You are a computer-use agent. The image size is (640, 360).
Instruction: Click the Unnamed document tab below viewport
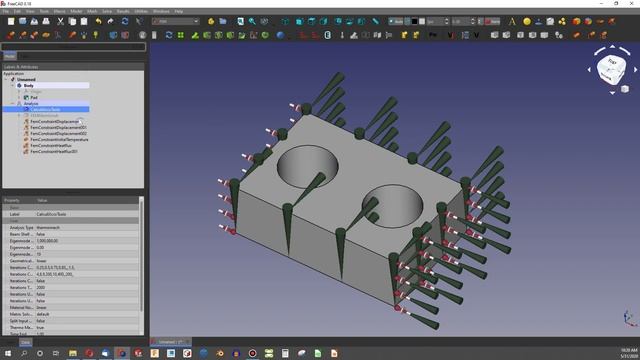coord(171,342)
